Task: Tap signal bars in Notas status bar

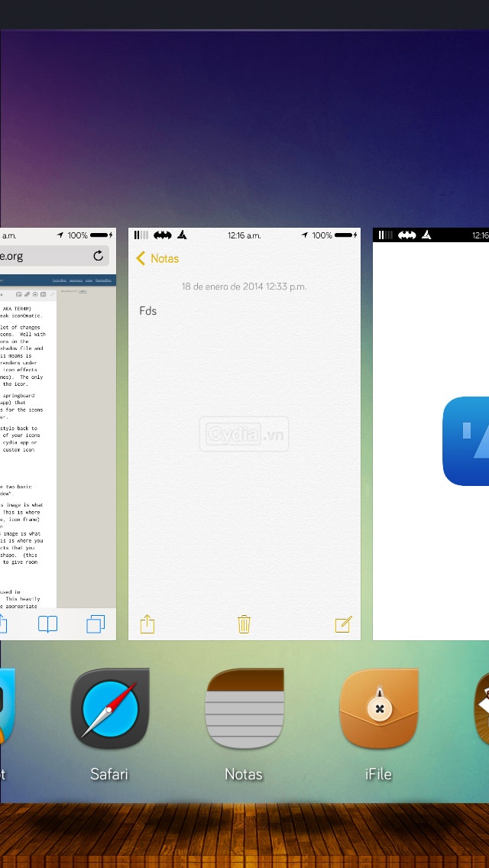Action: pyautogui.click(x=141, y=235)
